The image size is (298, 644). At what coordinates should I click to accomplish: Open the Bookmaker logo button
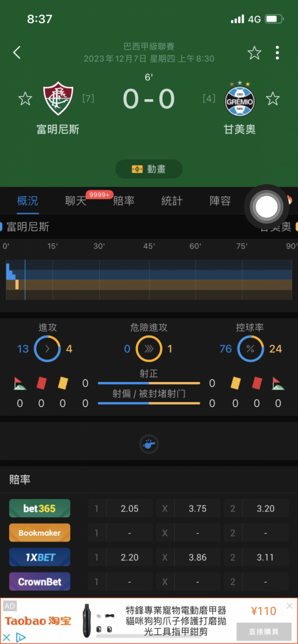point(39,533)
